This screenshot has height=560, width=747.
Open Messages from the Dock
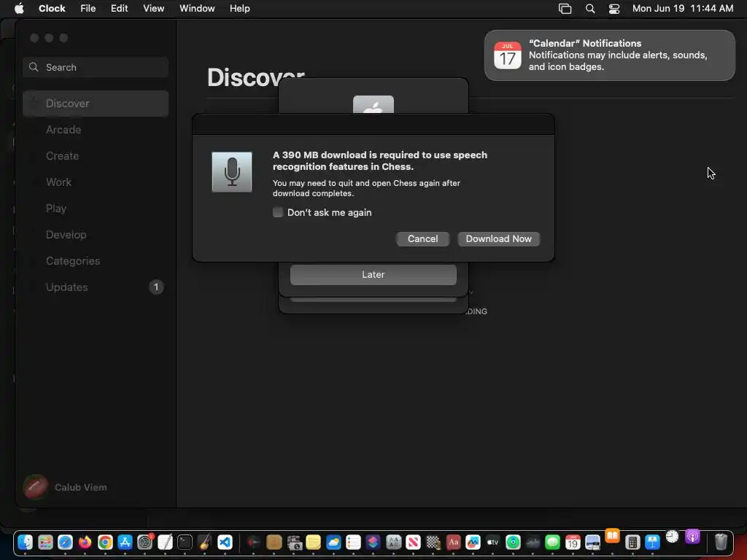tap(553, 542)
